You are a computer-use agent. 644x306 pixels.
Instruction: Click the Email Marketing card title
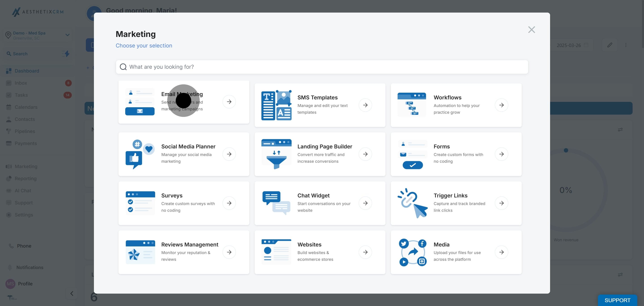pyautogui.click(x=182, y=94)
